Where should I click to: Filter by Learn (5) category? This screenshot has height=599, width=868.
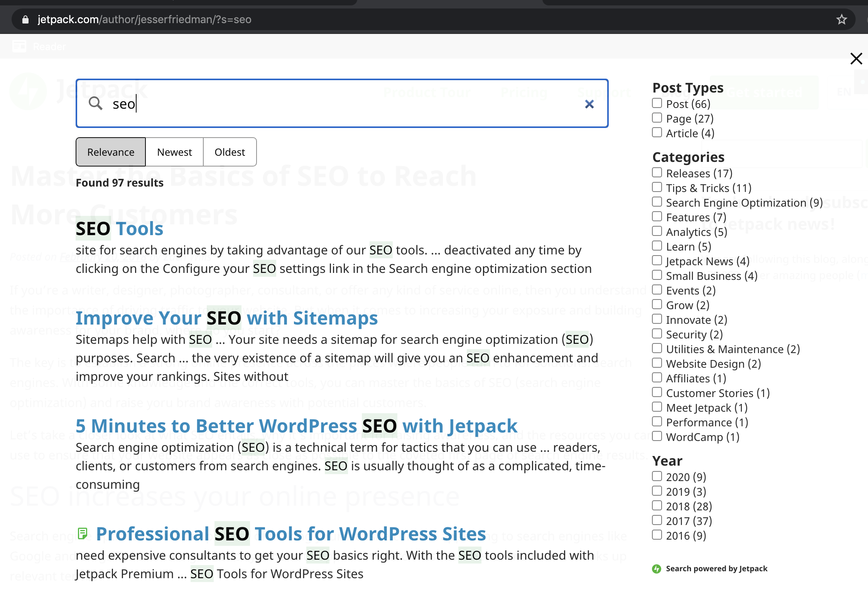(x=657, y=246)
